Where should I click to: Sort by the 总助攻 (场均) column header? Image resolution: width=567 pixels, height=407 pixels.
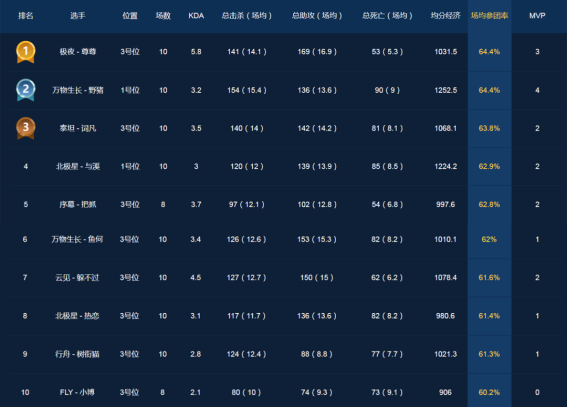pos(317,16)
